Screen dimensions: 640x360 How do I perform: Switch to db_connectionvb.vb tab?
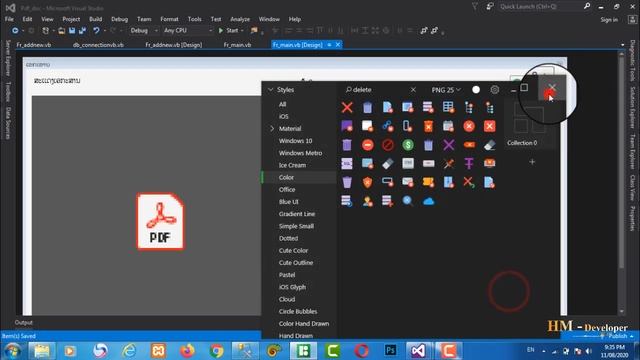[98, 45]
